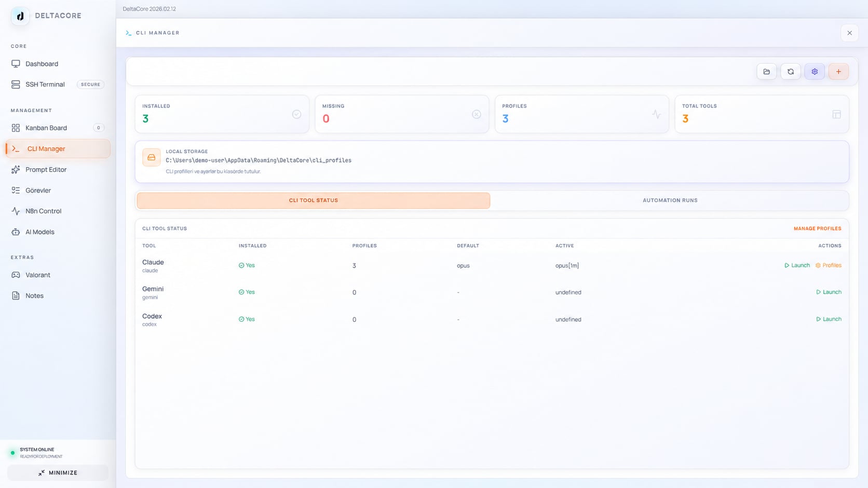868x488 pixels.
Task: Click the plus add toolbar button
Action: point(838,72)
